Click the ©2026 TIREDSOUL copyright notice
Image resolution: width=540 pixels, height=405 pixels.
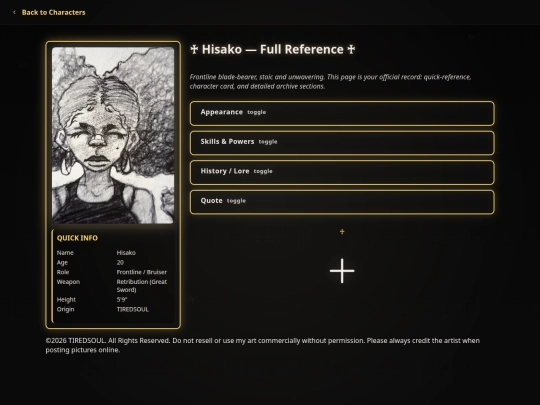[x=262, y=345]
